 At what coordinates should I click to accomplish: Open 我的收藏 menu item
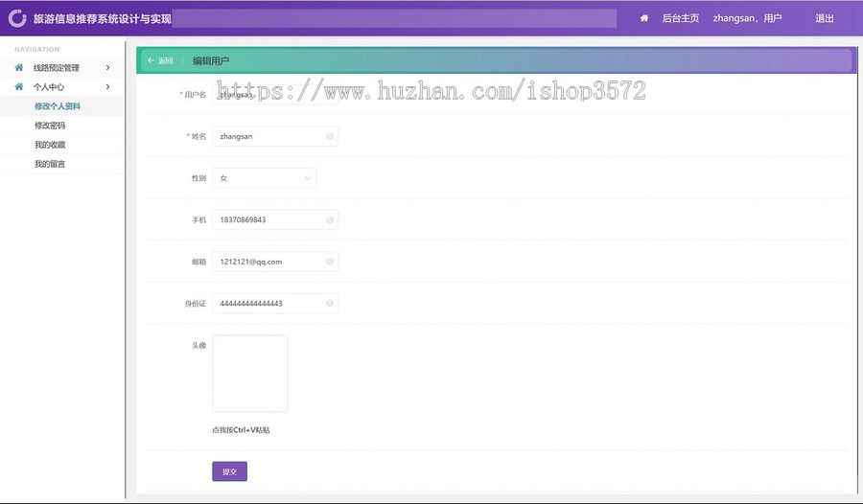[x=50, y=145]
